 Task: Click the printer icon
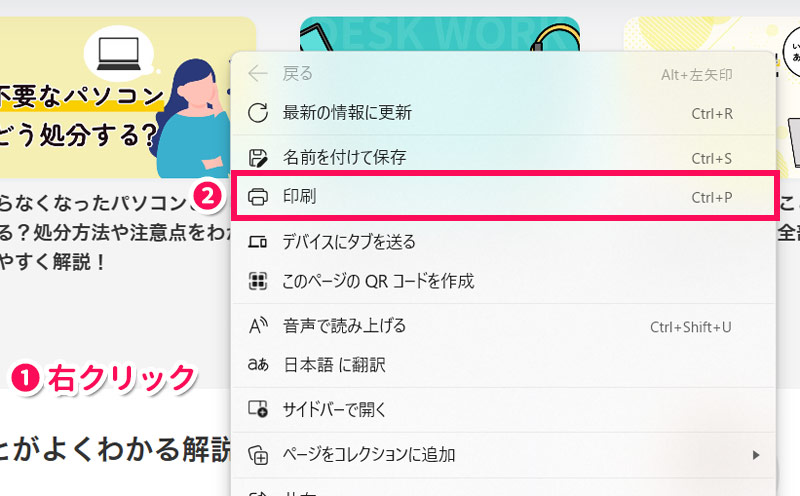258,197
